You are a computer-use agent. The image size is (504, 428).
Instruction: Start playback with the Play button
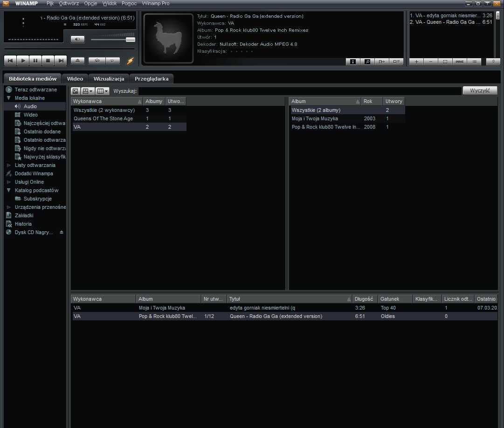(23, 61)
